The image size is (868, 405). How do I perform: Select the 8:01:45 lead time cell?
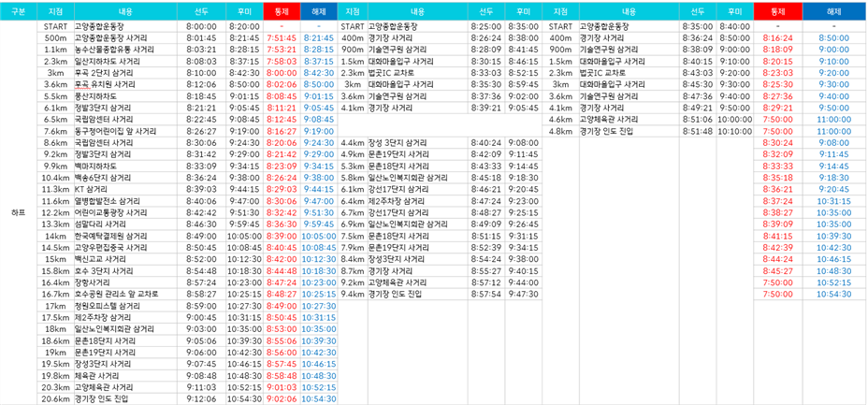[x=201, y=37]
